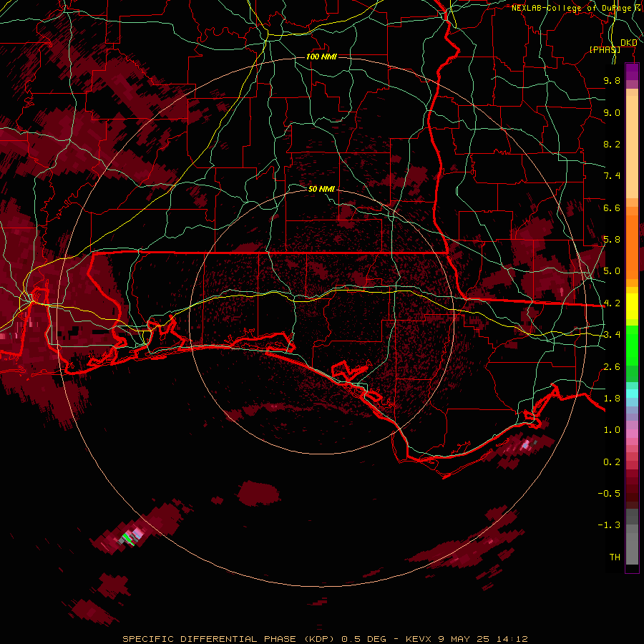
Task: Click the "3.4" value on color scale
Action: 612,335
